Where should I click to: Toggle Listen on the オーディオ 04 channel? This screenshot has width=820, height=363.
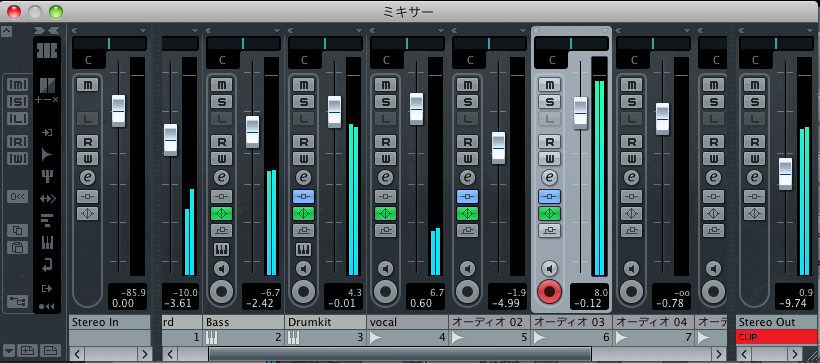(x=631, y=119)
